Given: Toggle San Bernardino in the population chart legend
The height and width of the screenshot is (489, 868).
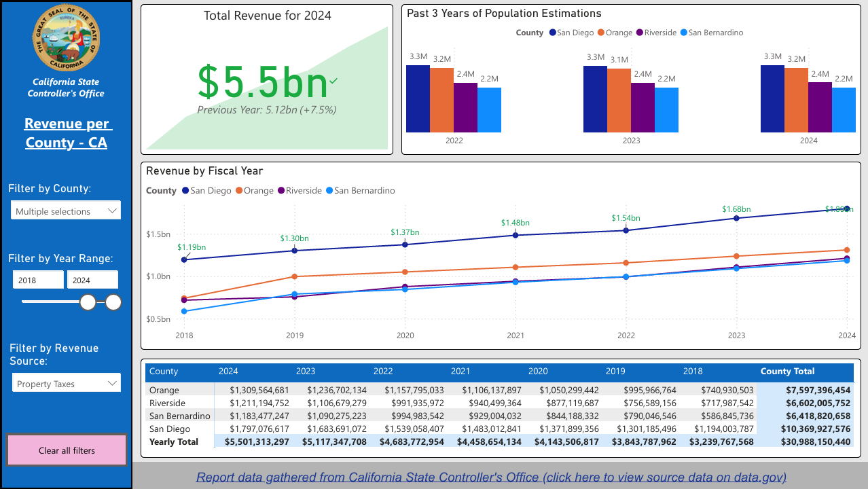Looking at the screenshot, I should [684, 33].
